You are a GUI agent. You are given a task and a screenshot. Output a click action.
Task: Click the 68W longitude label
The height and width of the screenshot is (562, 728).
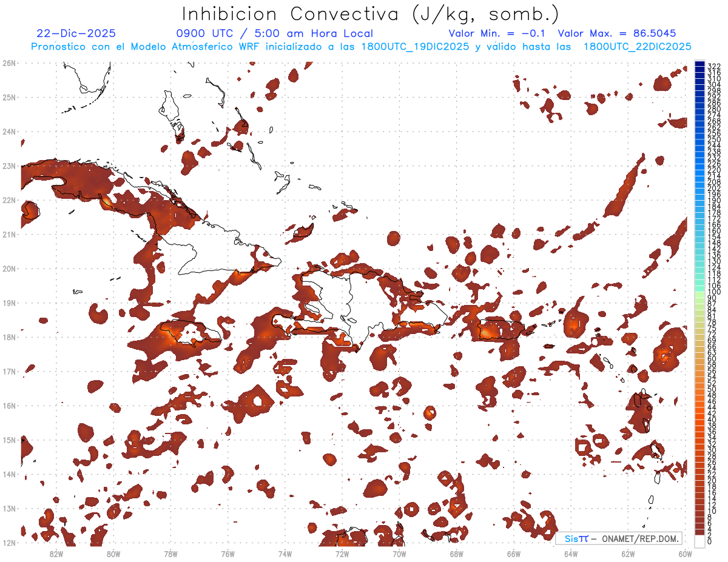pyautogui.click(x=456, y=553)
